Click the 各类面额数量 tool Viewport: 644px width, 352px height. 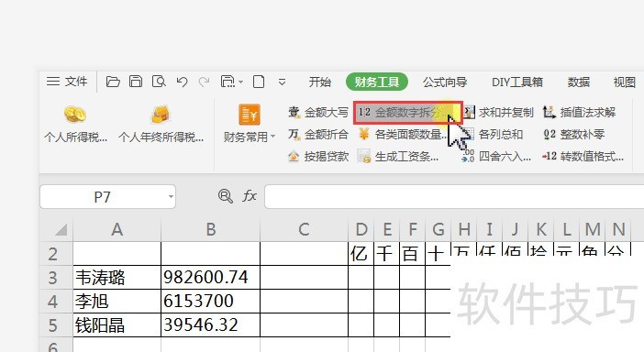pyautogui.click(x=403, y=134)
